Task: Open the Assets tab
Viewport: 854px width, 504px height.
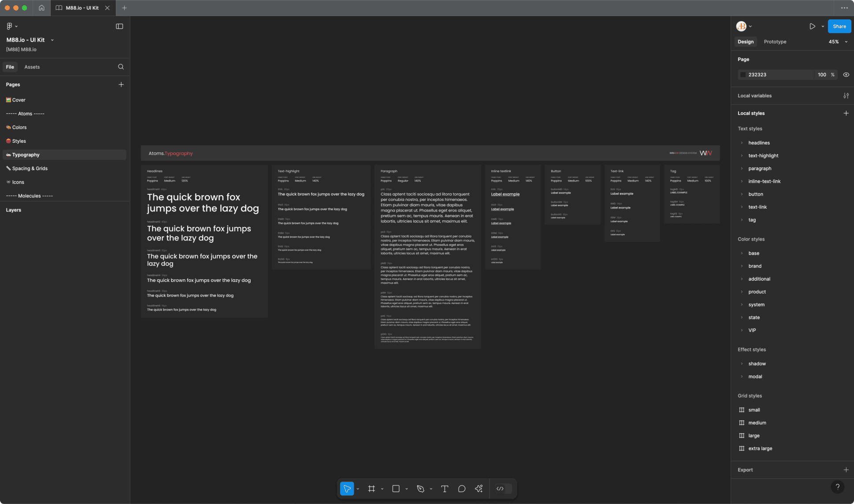Action: point(32,67)
